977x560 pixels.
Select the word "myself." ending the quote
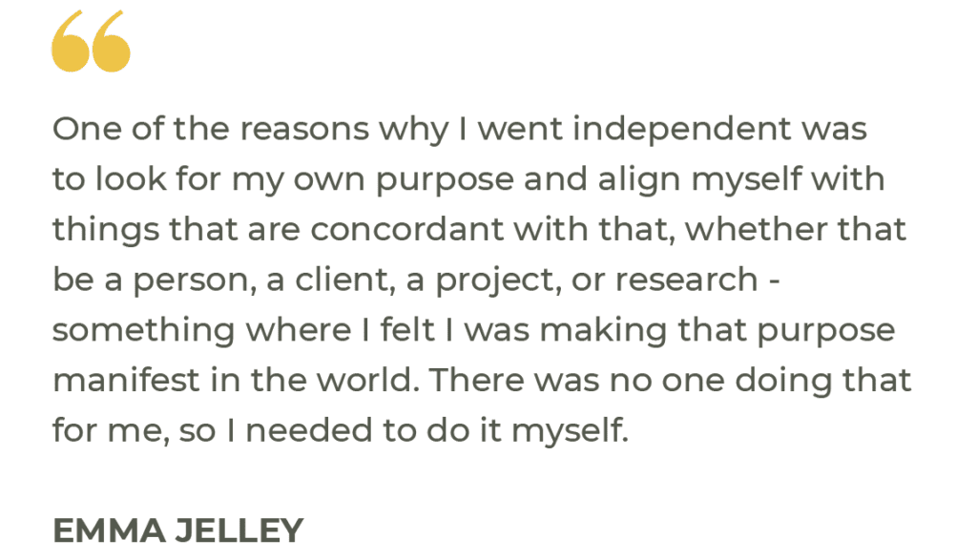click(571, 431)
